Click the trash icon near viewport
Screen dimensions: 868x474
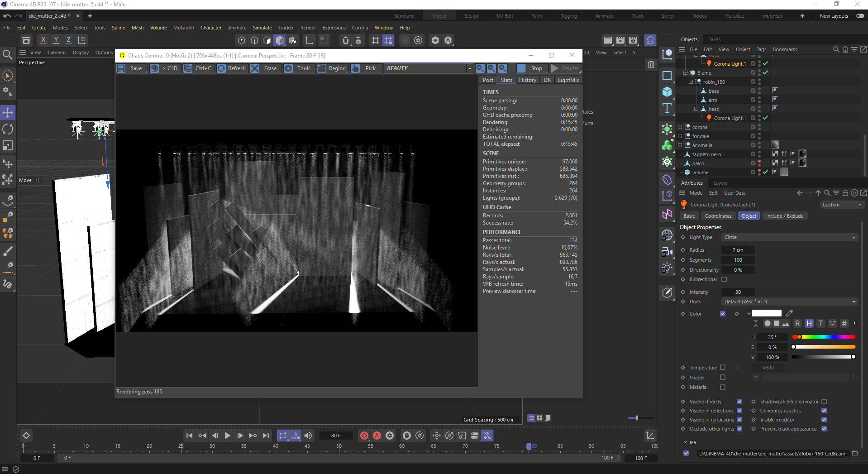(651, 65)
